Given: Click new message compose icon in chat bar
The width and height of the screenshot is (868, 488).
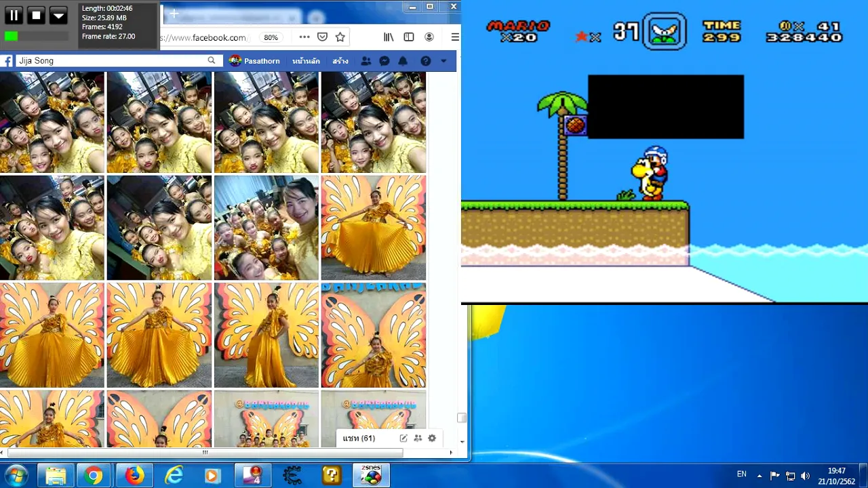Looking at the screenshot, I should (x=403, y=439).
